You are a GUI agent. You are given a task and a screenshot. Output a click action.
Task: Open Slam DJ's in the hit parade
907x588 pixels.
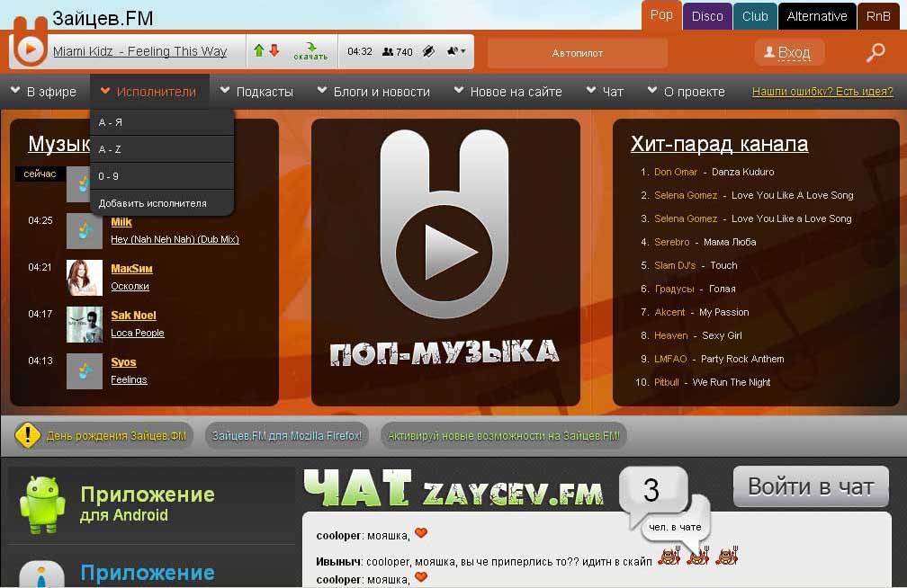(675, 265)
